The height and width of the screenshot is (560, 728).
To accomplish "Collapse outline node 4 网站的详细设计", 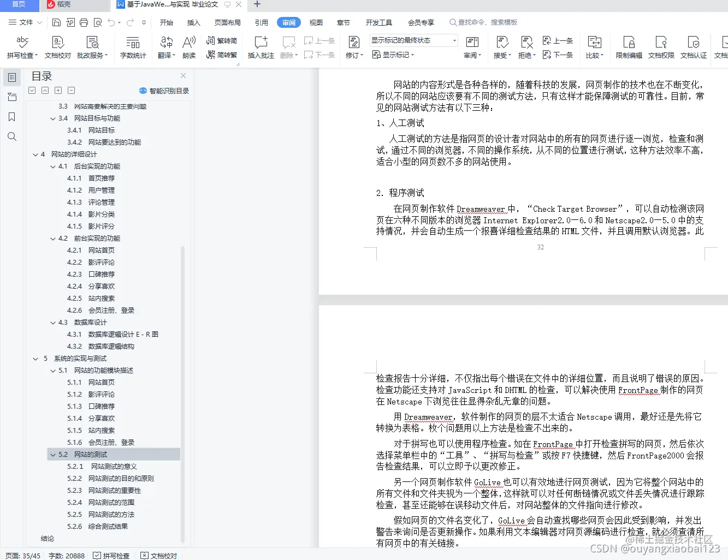I will pyautogui.click(x=35, y=154).
